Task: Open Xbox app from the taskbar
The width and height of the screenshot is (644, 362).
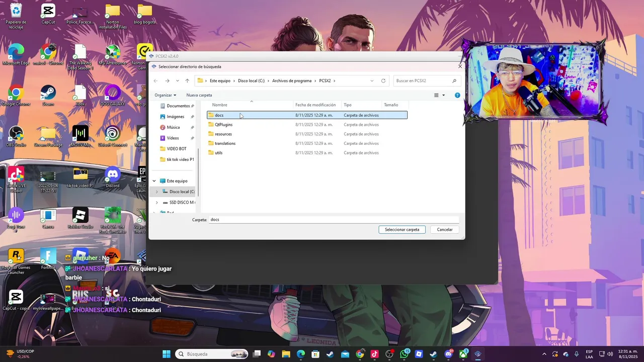Action: [x=463, y=354]
